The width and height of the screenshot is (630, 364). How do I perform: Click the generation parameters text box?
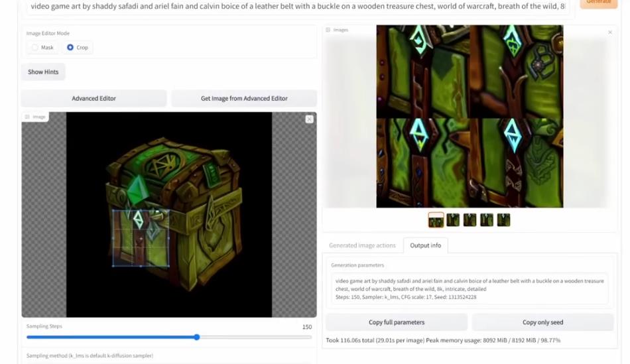(470, 289)
